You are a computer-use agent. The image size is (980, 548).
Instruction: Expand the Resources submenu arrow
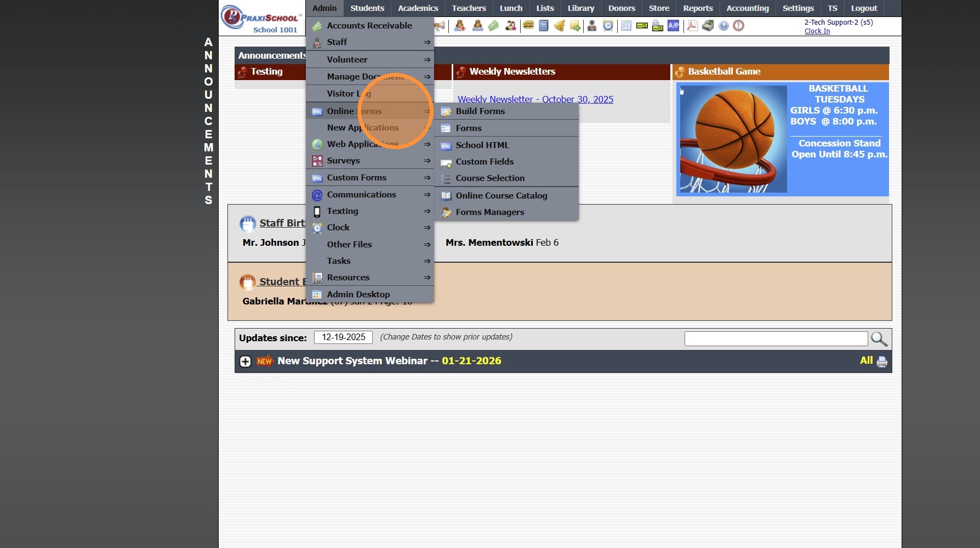tap(427, 278)
